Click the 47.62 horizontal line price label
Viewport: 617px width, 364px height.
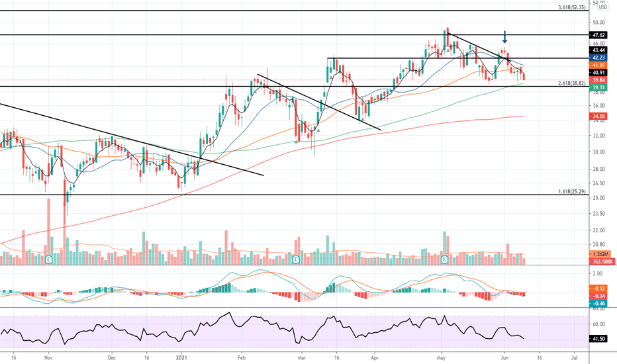598,35
